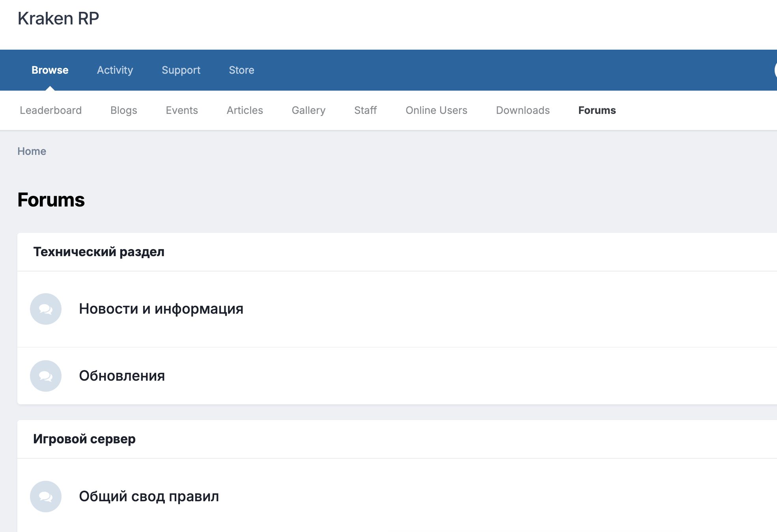Image resolution: width=777 pixels, height=532 pixels.
Task: Go to the Store tab
Action: click(x=241, y=70)
